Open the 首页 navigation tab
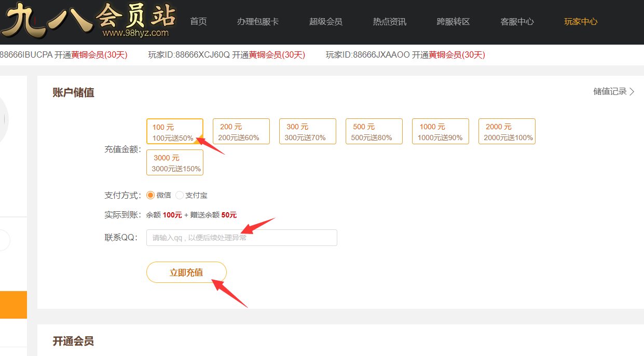Image resolution: width=644 pixels, height=356 pixels. [x=198, y=22]
